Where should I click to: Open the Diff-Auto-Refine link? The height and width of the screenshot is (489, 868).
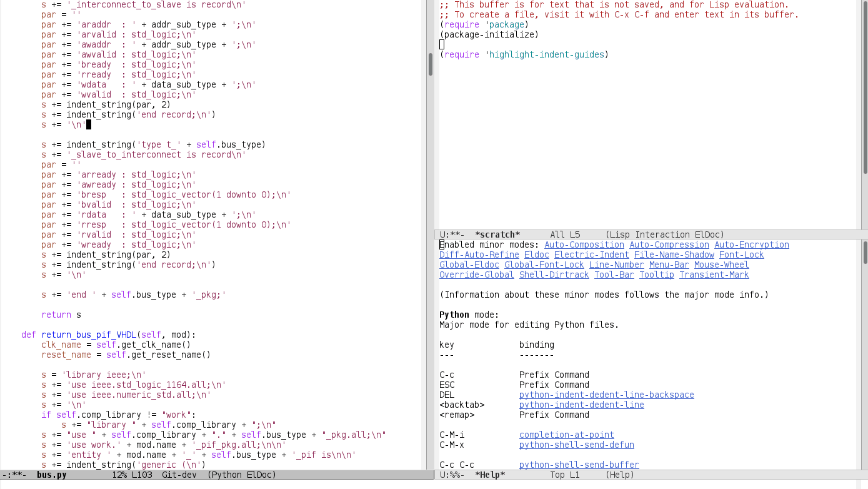[479, 255]
